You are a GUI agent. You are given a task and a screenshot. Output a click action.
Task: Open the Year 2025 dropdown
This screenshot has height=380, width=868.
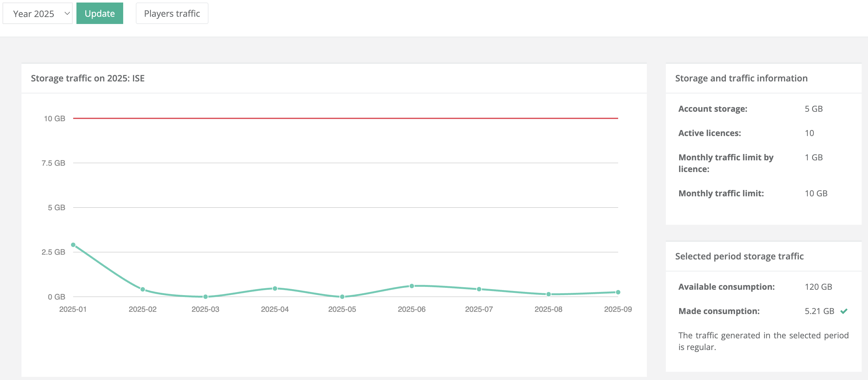(37, 14)
